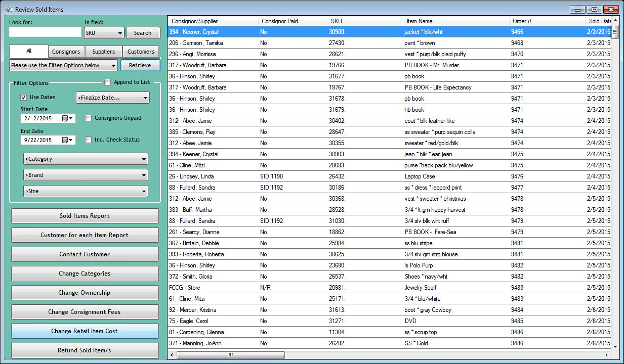This screenshot has width=624, height=364.
Task: Click the Review Sold Items title icon
Action: (9, 10)
